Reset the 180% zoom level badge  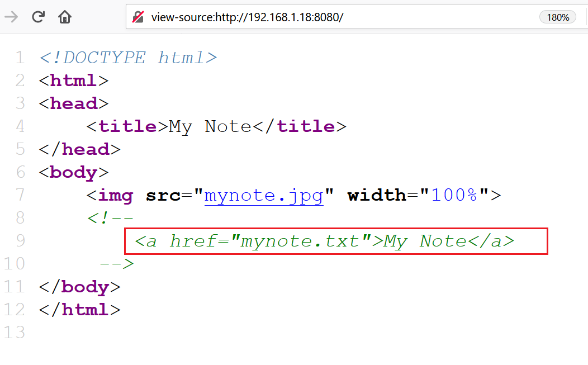coord(557,17)
